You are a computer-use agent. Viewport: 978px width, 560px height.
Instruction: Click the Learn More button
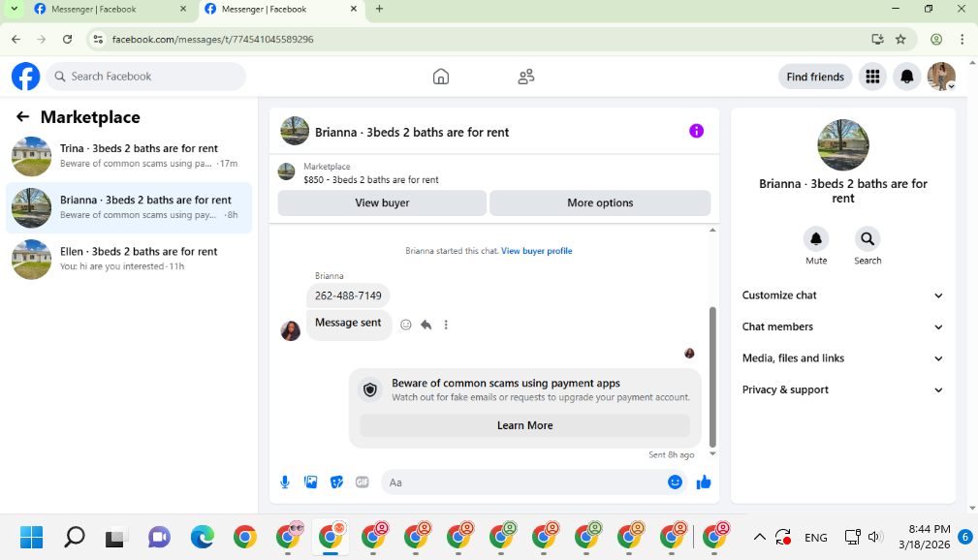coord(524,425)
